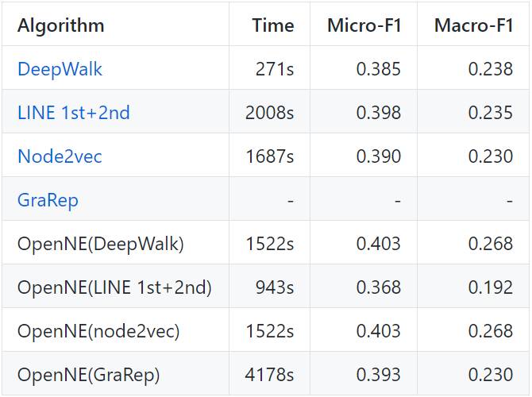Open the LINE 1st+2nd link
Viewport: 532px width, 397px height.
(x=73, y=113)
